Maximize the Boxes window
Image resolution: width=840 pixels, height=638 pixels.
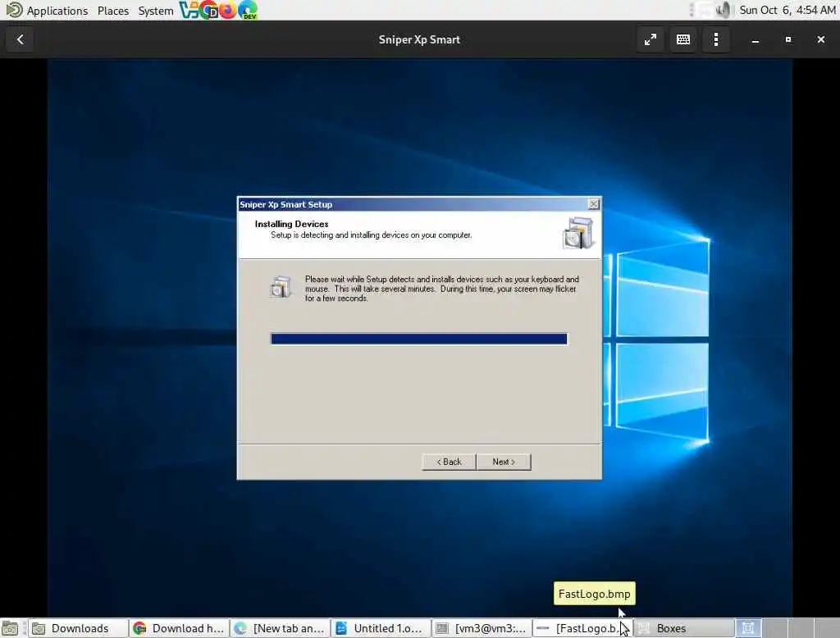click(788, 39)
